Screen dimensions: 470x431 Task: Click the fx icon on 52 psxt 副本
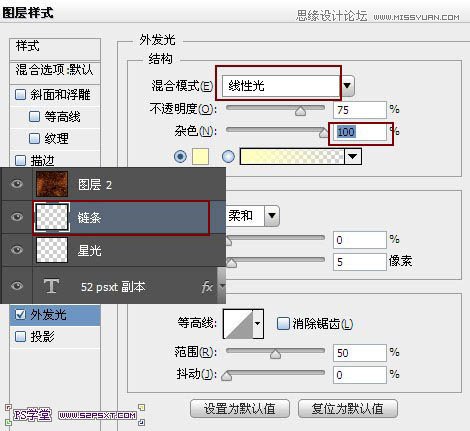(x=207, y=286)
